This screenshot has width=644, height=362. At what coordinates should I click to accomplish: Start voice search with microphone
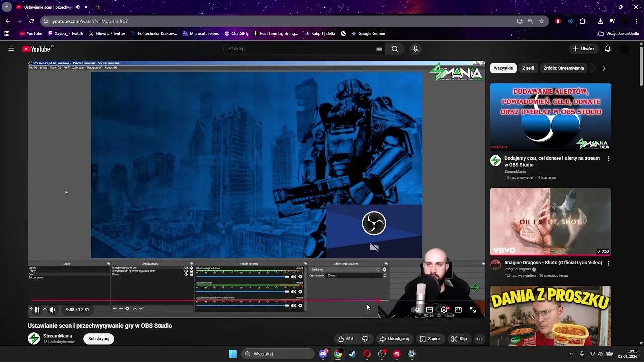click(415, 49)
